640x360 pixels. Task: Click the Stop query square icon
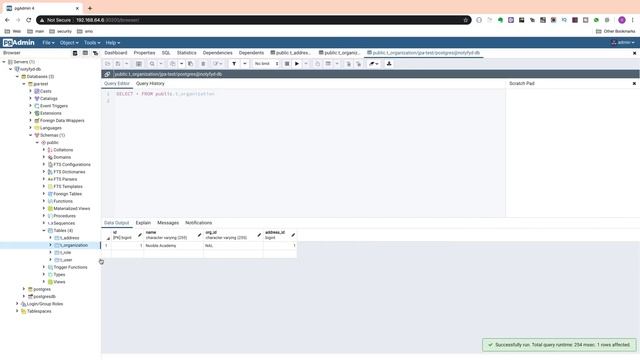click(x=287, y=64)
